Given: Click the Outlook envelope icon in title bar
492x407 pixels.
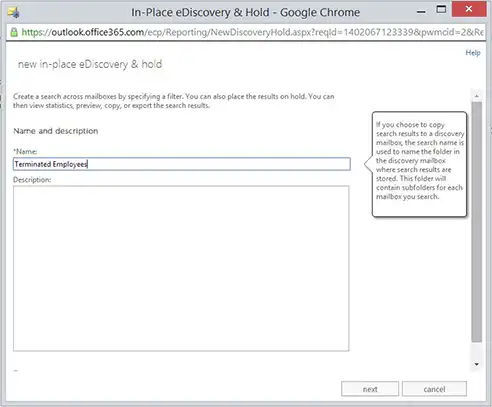Looking at the screenshot, I should (13, 12).
